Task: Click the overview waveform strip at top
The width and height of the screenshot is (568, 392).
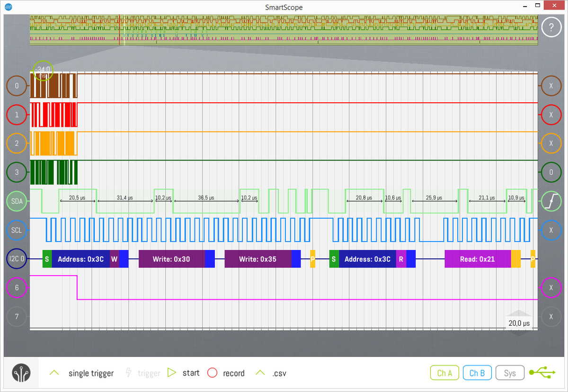Action: click(x=284, y=30)
